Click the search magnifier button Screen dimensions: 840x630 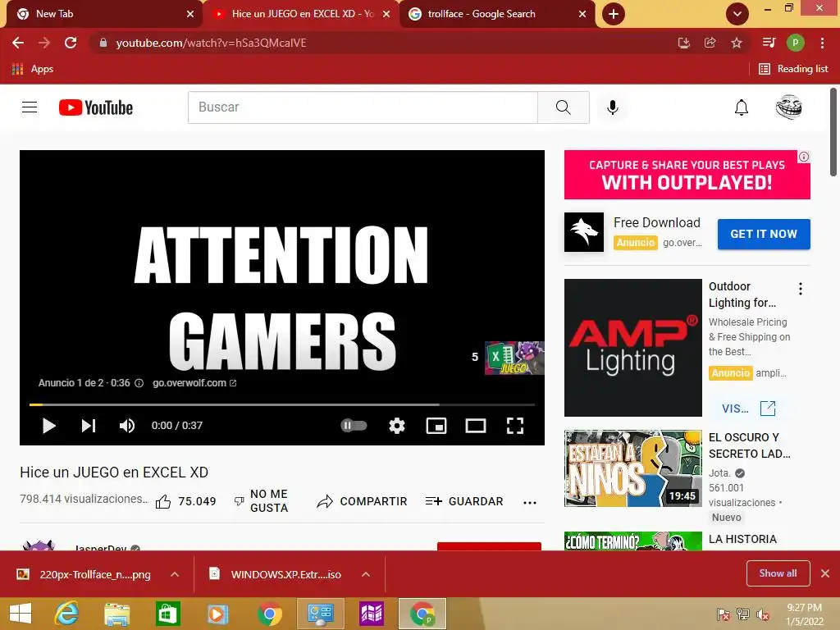[x=563, y=107]
